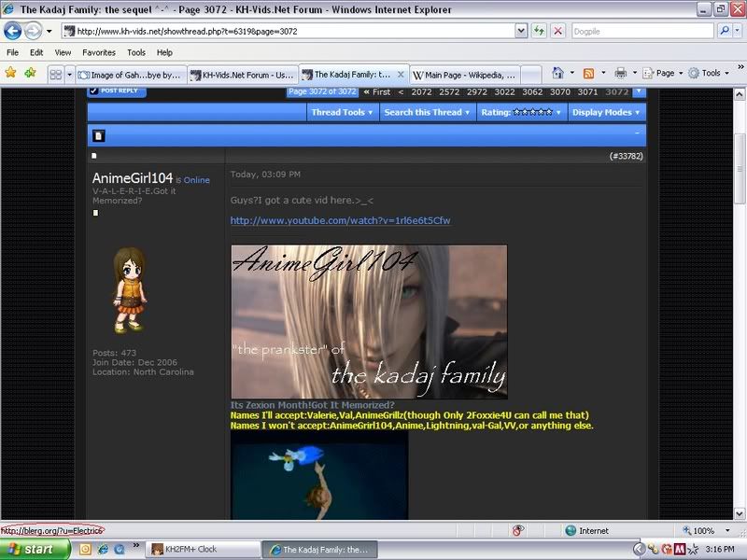Open the Edit menu
The width and height of the screenshot is (747, 560).
click(36, 52)
